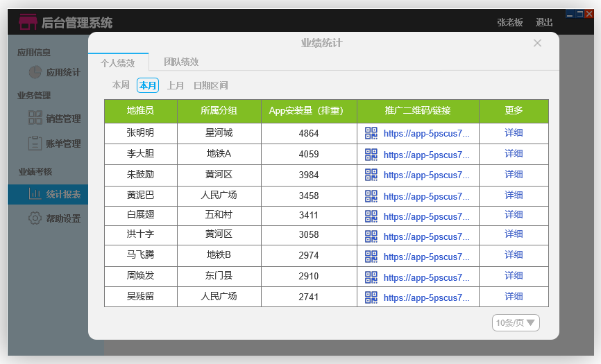The height and width of the screenshot is (364, 601).
Task: Select the 日期区间 filter
Action: pyautogui.click(x=211, y=85)
